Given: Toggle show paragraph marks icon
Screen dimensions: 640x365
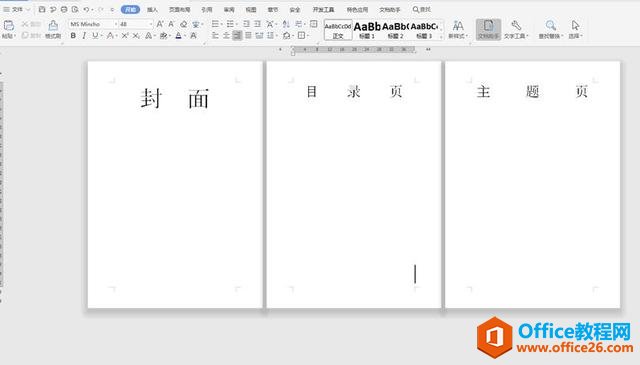Looking at the screenshot, I should coord(299,24).
